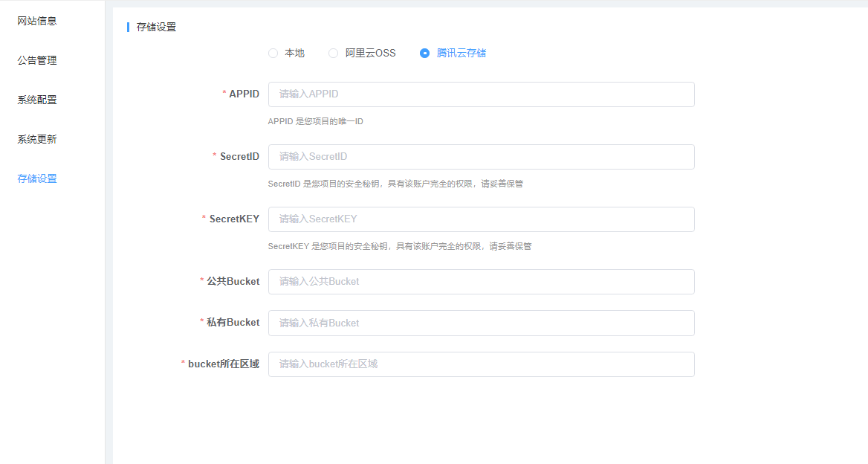Screen dimensions: 868x464
Task: Click the bold 公共Bucket field label
Action: point(233,281)
